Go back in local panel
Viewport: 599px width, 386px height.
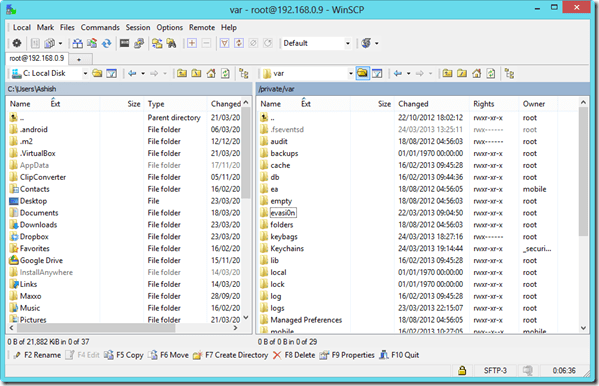click(132, 73)
